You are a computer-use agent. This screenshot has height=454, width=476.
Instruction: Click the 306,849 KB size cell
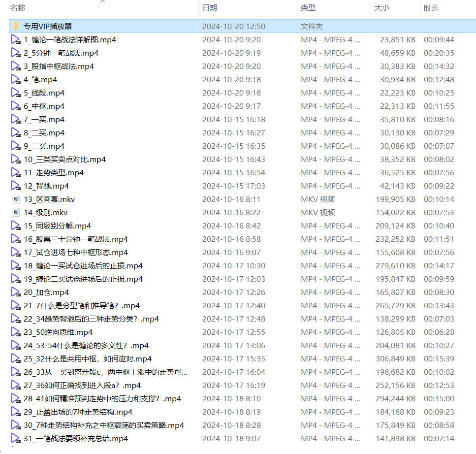(396, 358)
